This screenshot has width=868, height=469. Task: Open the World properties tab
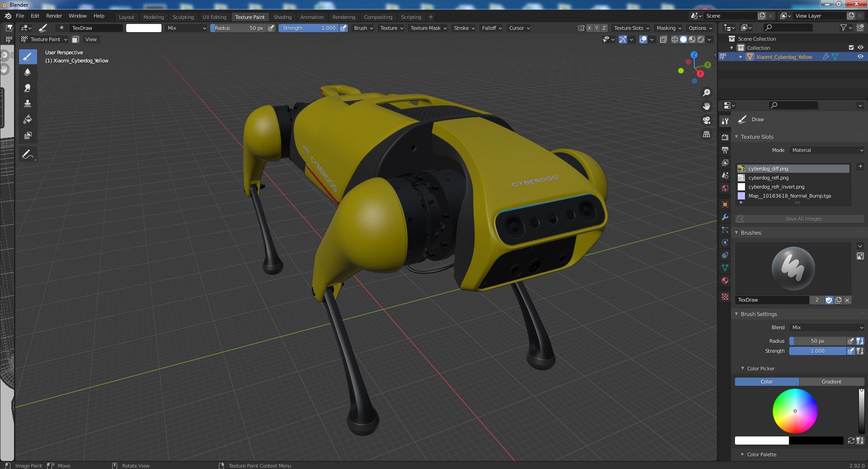click(725, 188)
